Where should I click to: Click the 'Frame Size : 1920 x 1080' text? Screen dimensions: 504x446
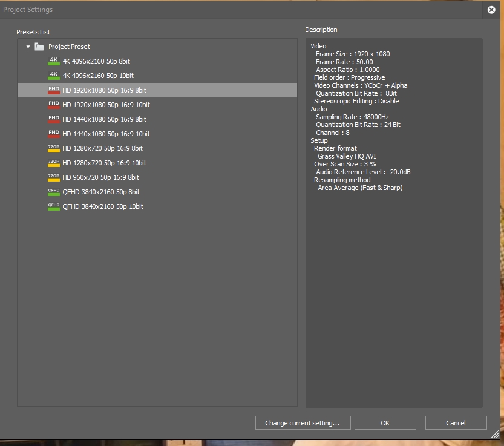click(x=353, y=54)
